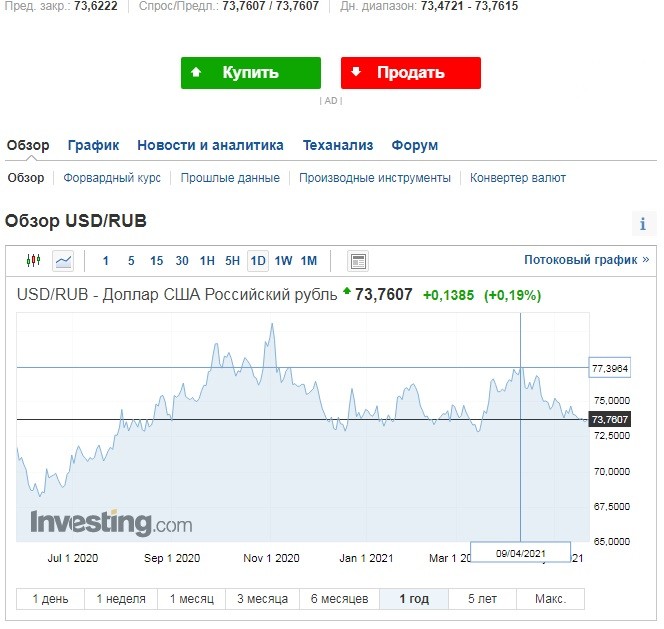Click the 77,3964 crosshair price label

610,368
